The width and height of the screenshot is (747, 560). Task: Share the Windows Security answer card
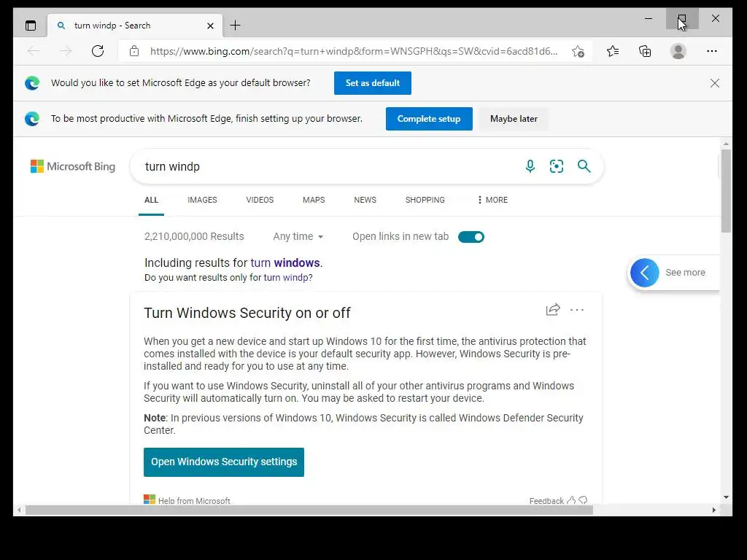tap(553, 310)
